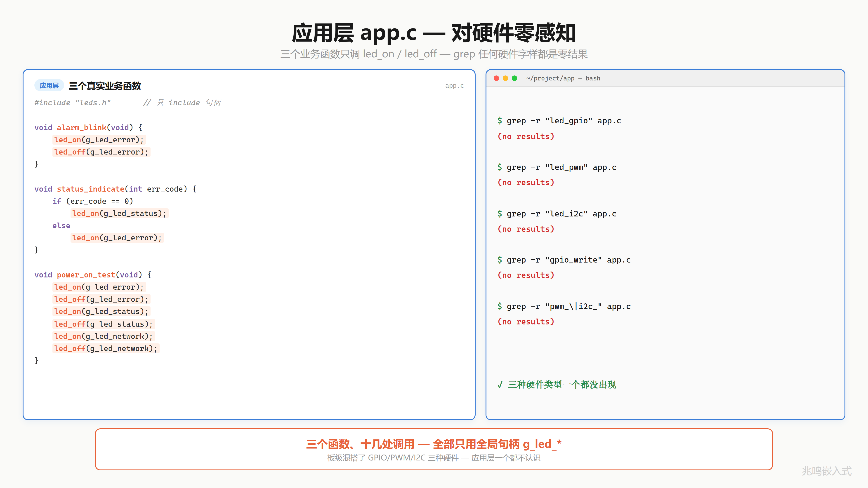The width and height of the screenshot is (868, 488).
Task: Click 'led_off(g_led_network);' line
Action: pyautogui.click(x=106, y=349)
